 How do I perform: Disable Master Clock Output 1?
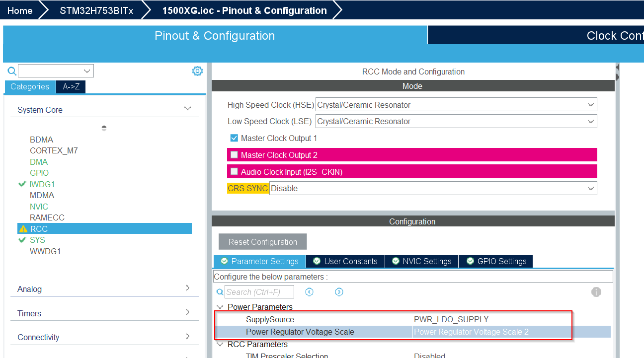(234, 138)
